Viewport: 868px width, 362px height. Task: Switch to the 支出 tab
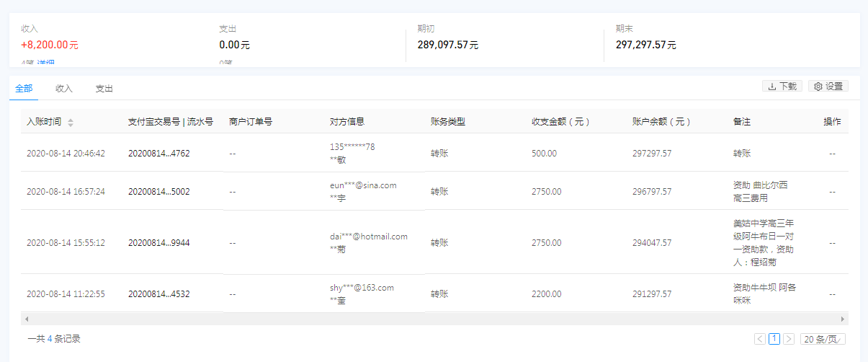pyautogui.click(x=104, y=89)
